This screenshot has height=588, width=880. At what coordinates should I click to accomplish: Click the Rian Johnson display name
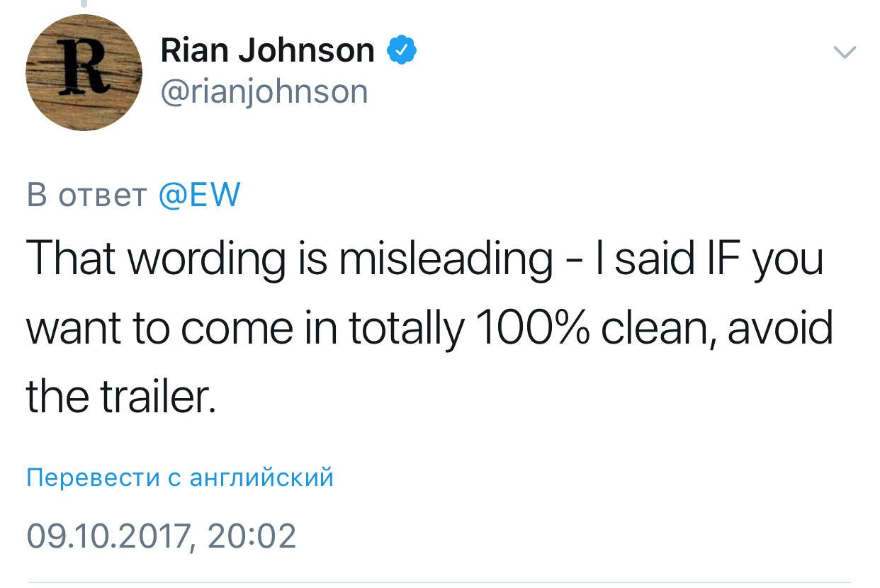[x=268, y=50]
